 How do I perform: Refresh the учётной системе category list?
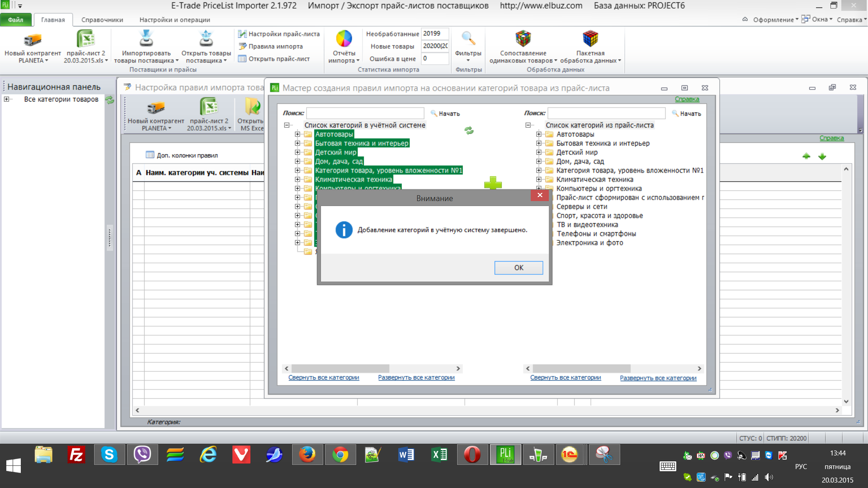tap(469, 131)
